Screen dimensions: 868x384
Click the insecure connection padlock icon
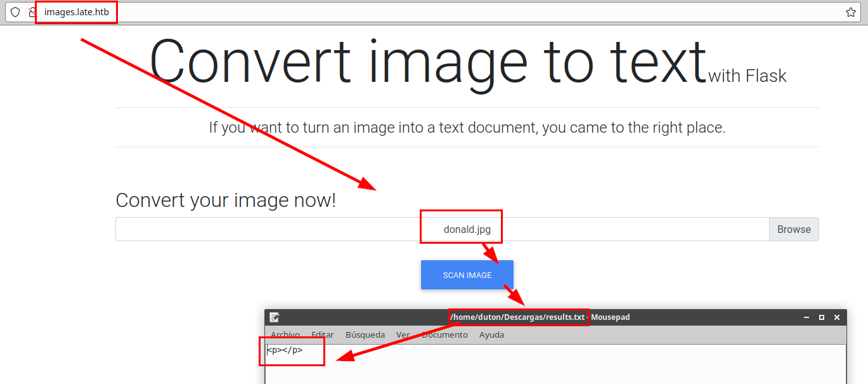point(33,12)
